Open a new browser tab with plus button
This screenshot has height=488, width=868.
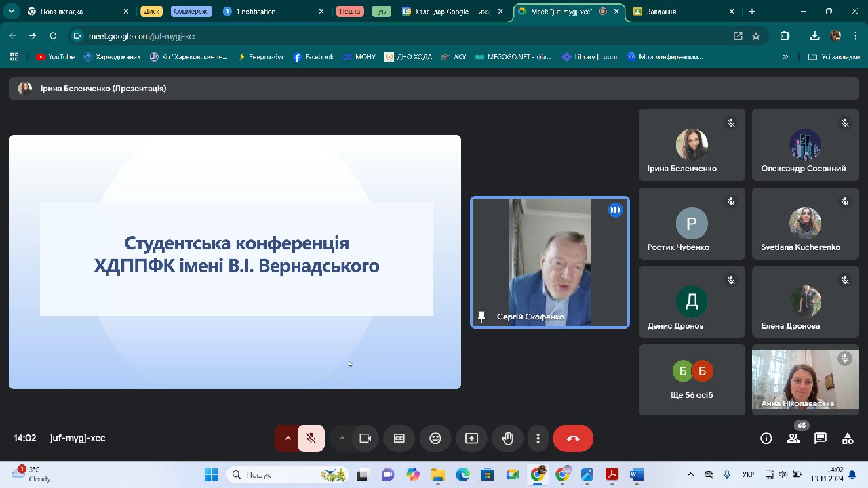(752, 12)
